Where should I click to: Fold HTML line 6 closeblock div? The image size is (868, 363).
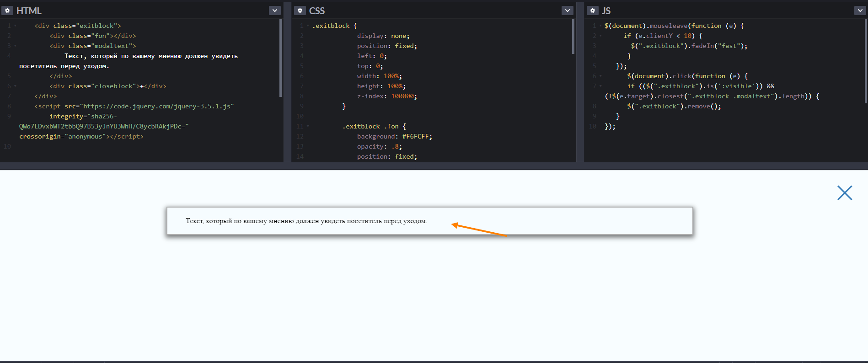coord(15,86)
